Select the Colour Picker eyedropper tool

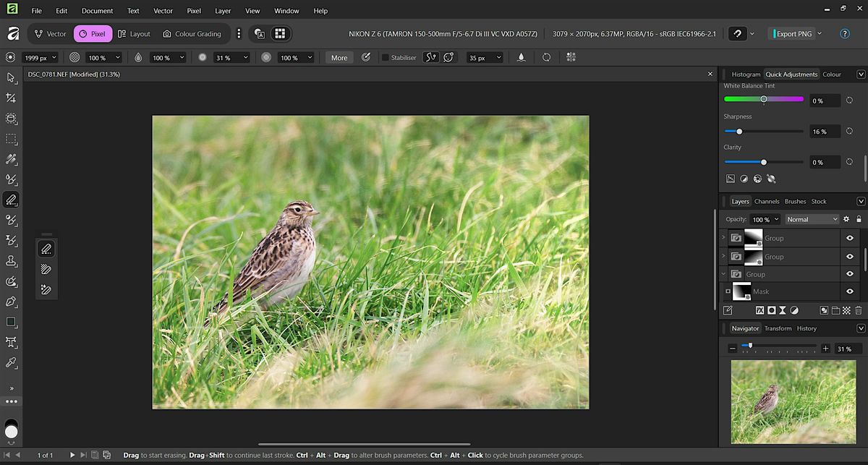click(x=11, y=362)
